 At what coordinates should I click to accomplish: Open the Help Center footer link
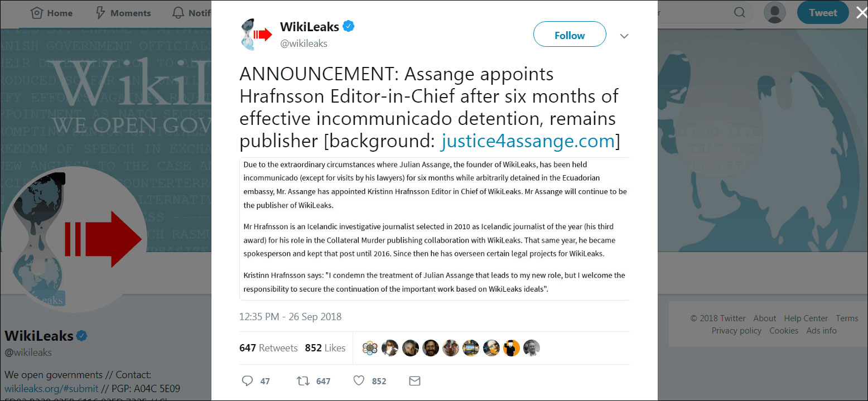click(x=806, y=318)
